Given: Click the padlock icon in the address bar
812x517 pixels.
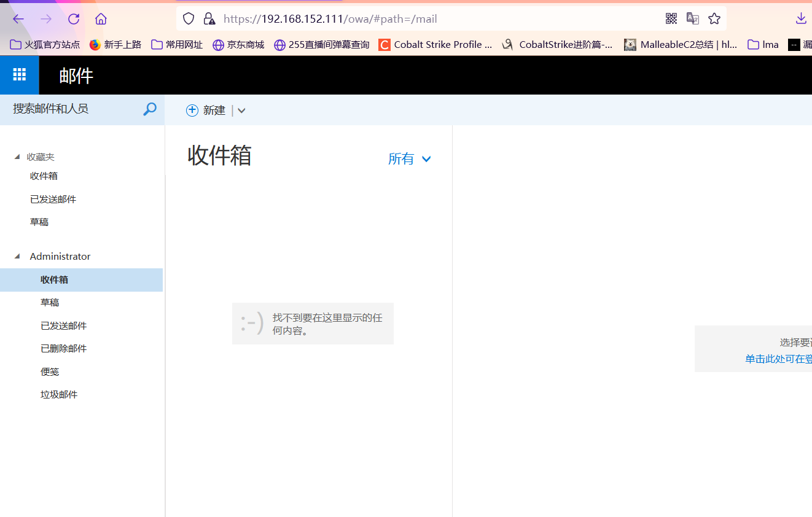Looking at the screenshot, I should click(209, 18).
